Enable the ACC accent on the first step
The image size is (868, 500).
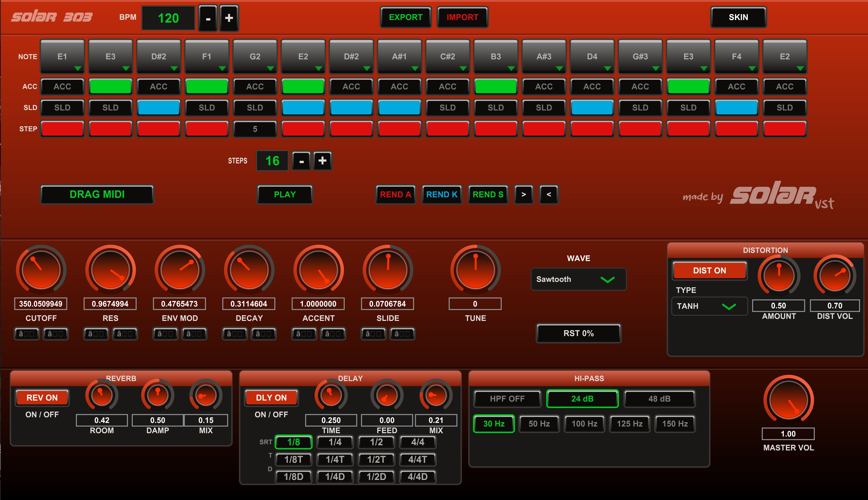coord(62,87)
